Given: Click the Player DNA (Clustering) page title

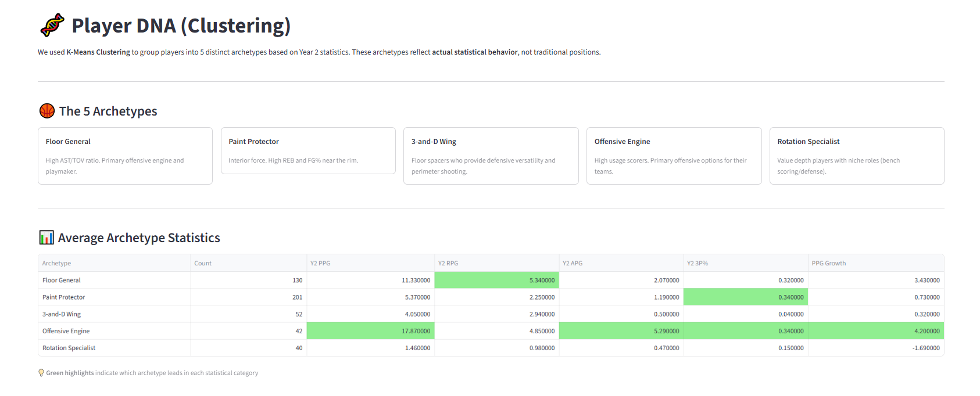Looking at the screenshot, I should click(x=181, y=26).
